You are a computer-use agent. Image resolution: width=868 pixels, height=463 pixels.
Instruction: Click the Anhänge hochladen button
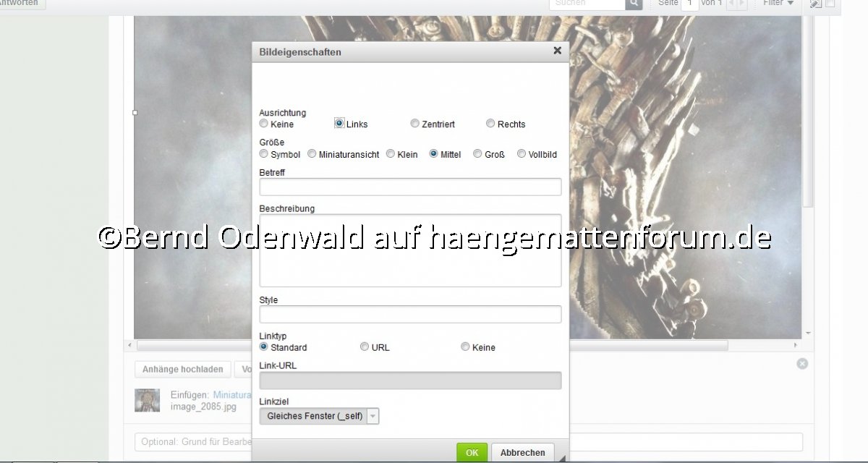[182, 369]
